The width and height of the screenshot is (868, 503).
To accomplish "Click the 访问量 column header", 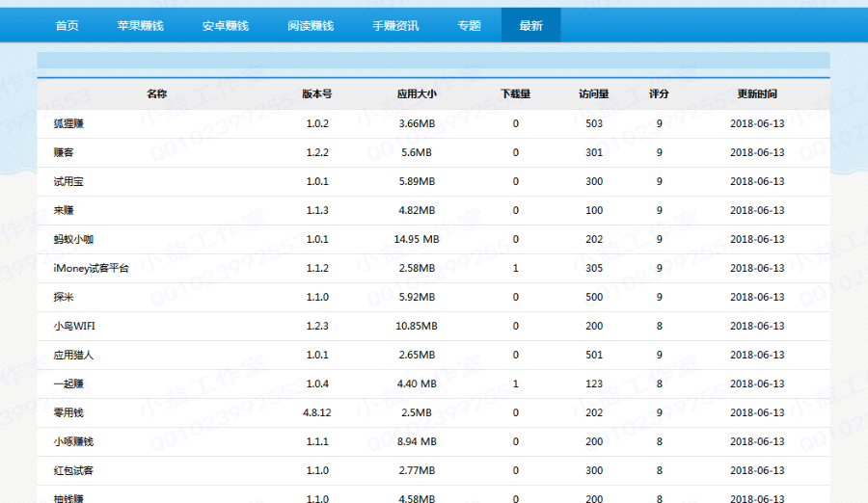I will click(594, 94).
